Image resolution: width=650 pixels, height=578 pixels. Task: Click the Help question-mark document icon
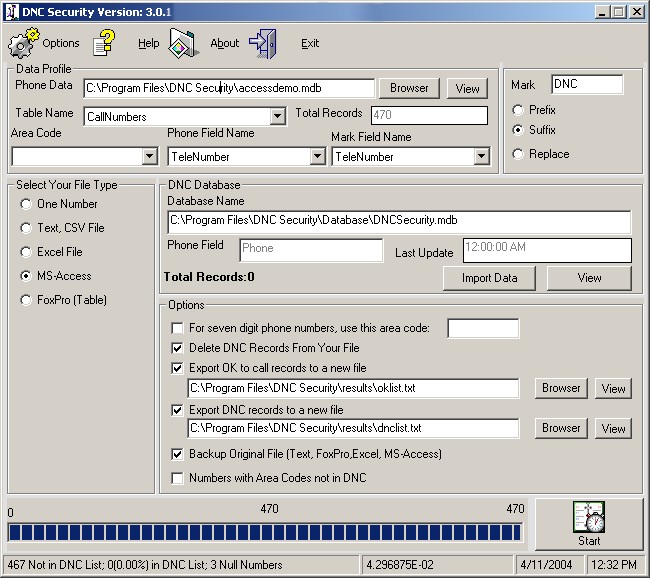[104, 43]
